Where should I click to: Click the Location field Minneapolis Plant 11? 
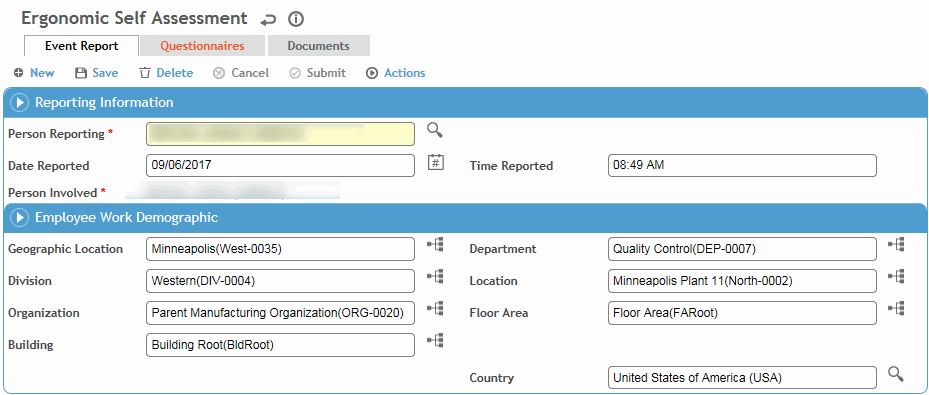click(742, 281)
